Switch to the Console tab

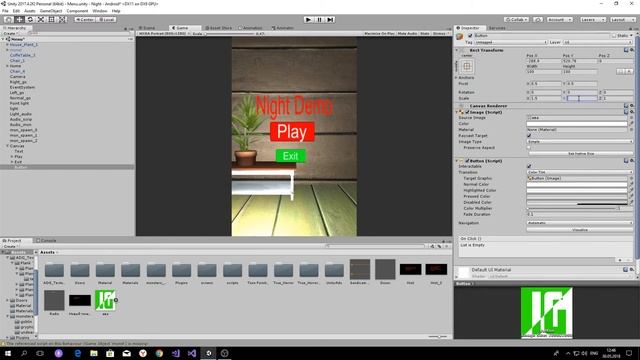[x=46, y=240]
